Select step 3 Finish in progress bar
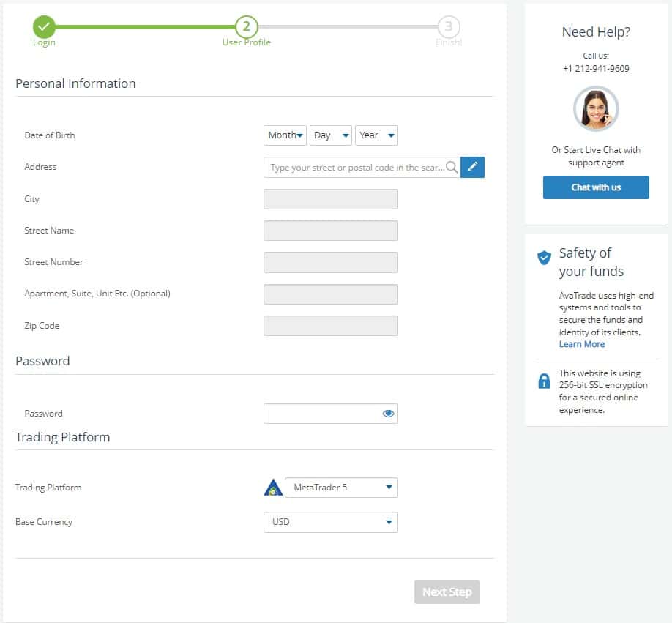 coord(449,26)
